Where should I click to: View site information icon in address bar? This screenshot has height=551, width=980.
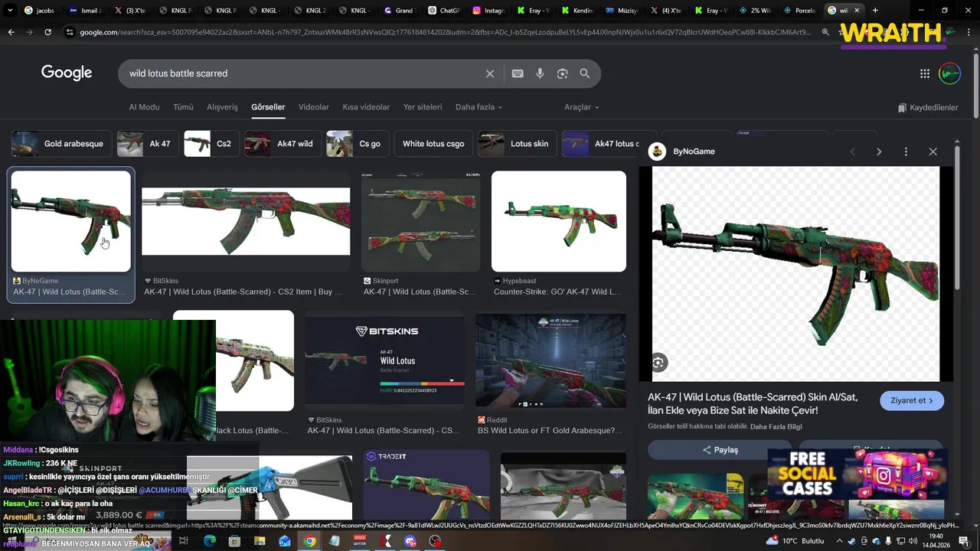[70, 32]
